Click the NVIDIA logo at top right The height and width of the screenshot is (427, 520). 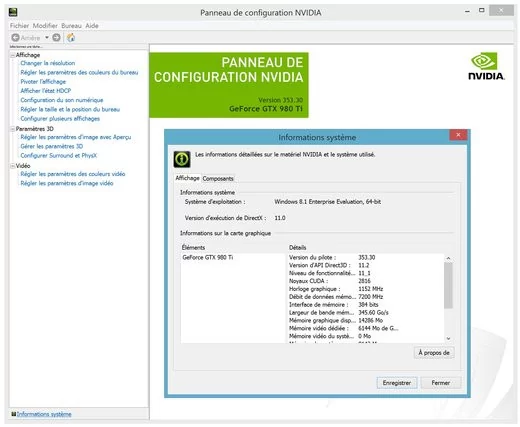pyautogui.click(x=486, y=66)
